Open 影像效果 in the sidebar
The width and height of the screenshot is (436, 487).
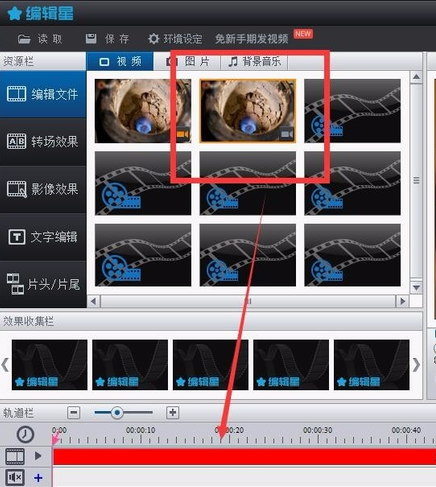[43, 189]
